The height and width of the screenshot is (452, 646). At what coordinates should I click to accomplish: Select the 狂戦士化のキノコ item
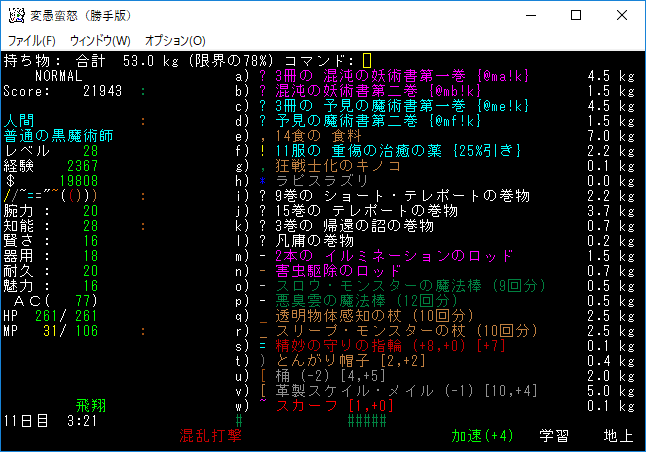coord(332,165)
